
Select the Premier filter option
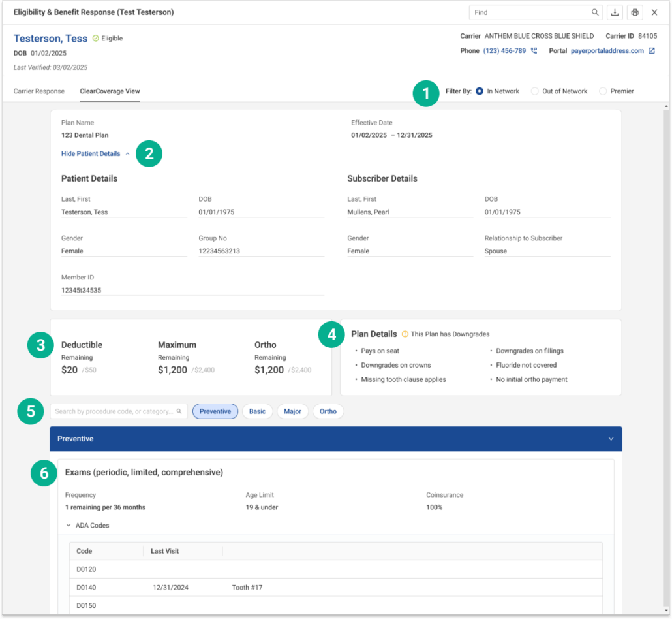pyautogui.click(x=603, y=91)
